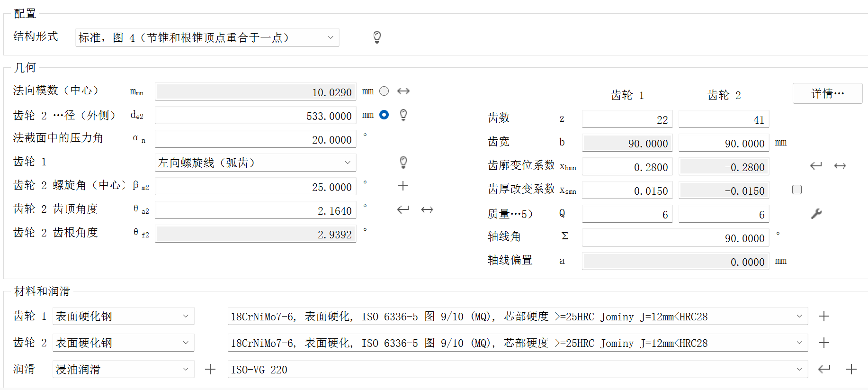Open 齿轮 2 表面硬化钢 material type dropdown
This screenshot has height=390, width=868.
coord(124,343)
